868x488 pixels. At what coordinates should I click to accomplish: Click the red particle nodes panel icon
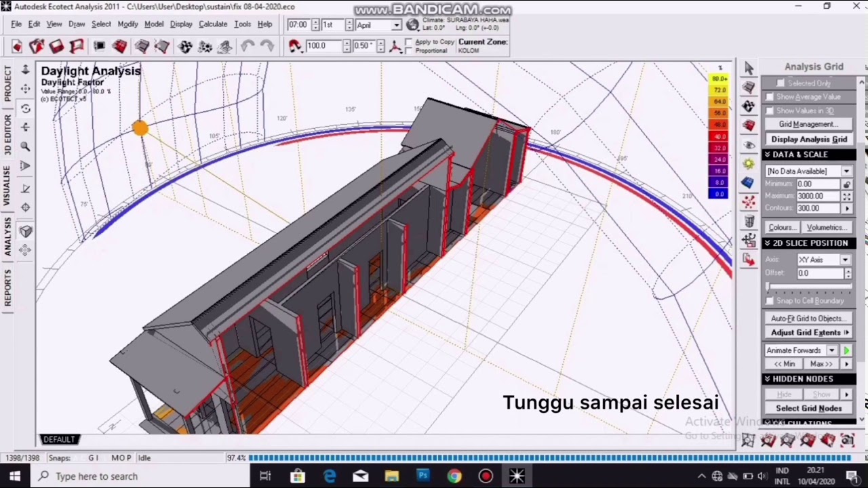point(749,201)
